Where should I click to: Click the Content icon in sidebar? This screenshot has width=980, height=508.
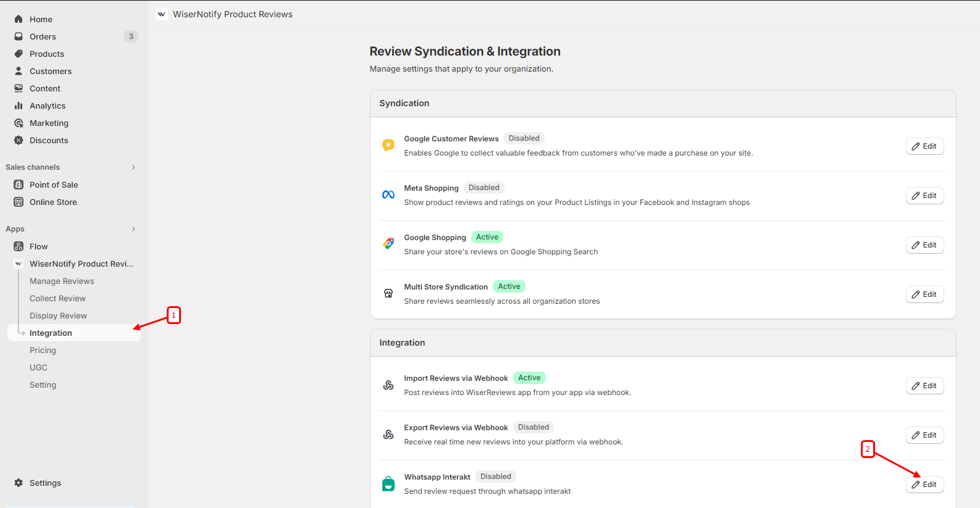coord(19,88)
